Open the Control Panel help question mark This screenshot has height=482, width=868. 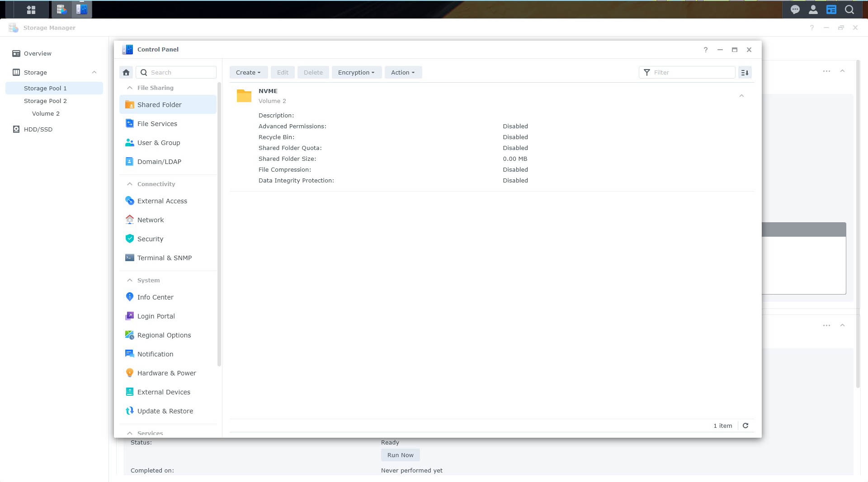coord(706,50)
